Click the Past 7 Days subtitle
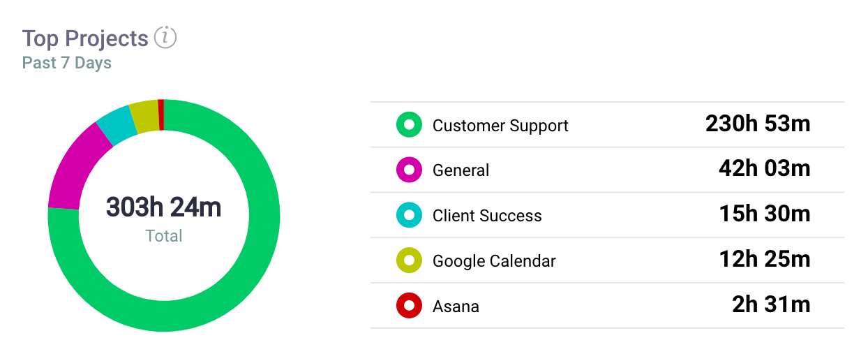This screenshot has width=868, height=354. click(67, 63)
